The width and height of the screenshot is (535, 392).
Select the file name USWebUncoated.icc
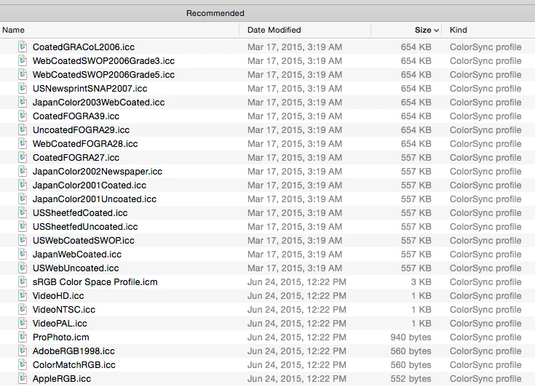point(76,268)
